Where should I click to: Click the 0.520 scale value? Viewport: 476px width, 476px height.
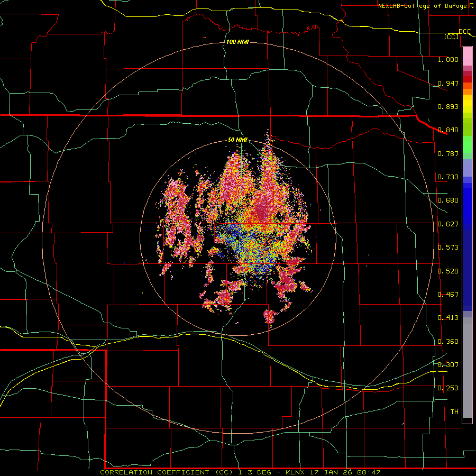pos(448,271)
